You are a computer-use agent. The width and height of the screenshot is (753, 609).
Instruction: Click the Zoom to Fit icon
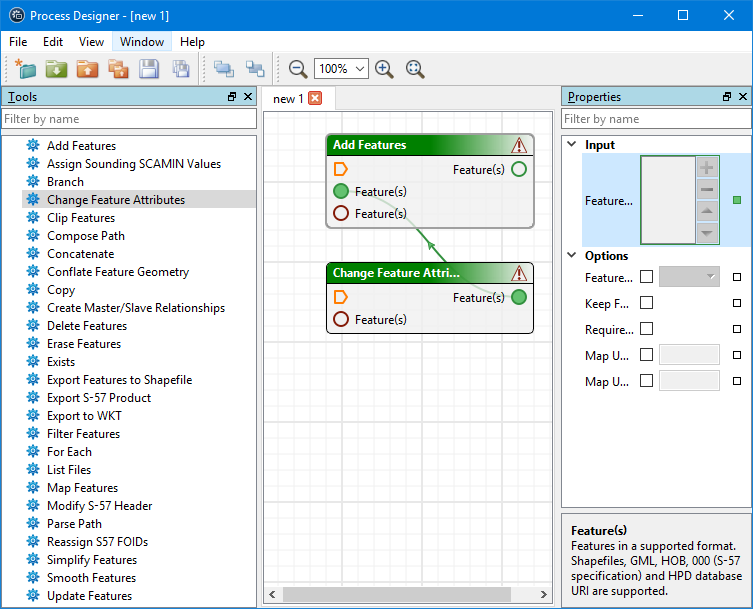coord(415,69)
